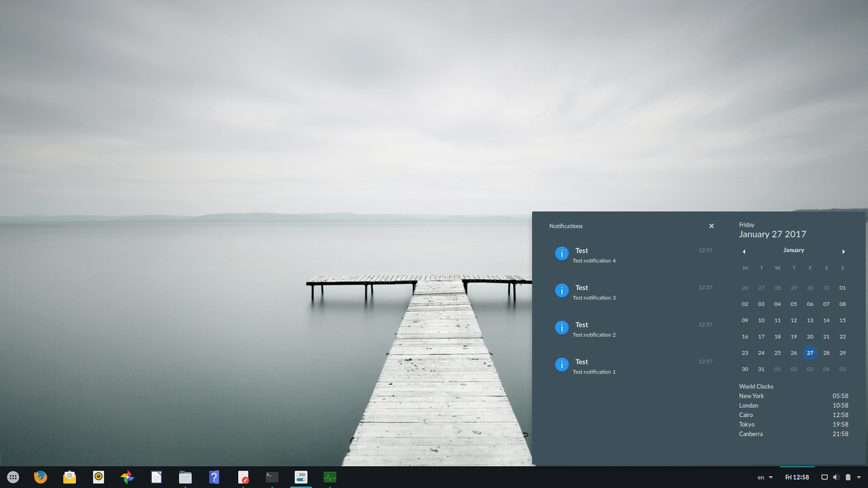
Task: Open the LibreOffice document app
Action: tap(156, 477)
